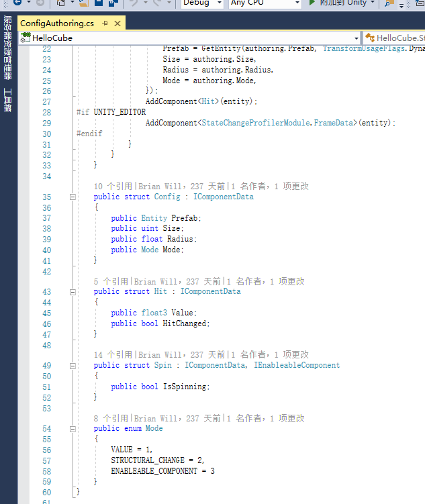
Task: Click 'Brian Will, 237 天前' above Config struct
Action: pos(182,186)
